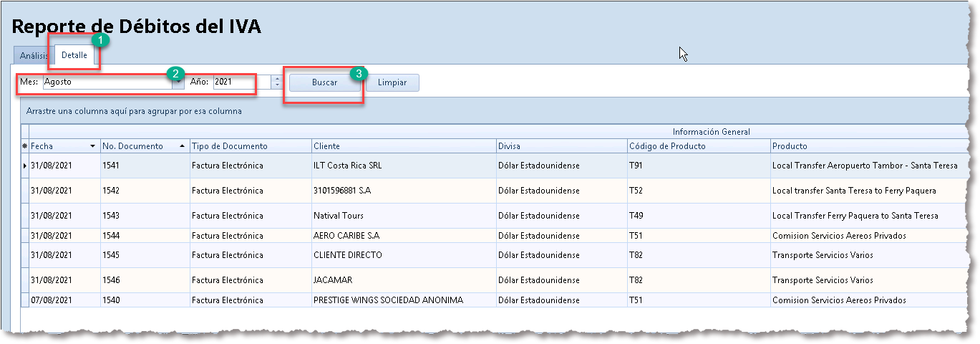This screenshot has height=344, width=980.
Task: Click client Natival Tours
Action: [x=339, y=216]
